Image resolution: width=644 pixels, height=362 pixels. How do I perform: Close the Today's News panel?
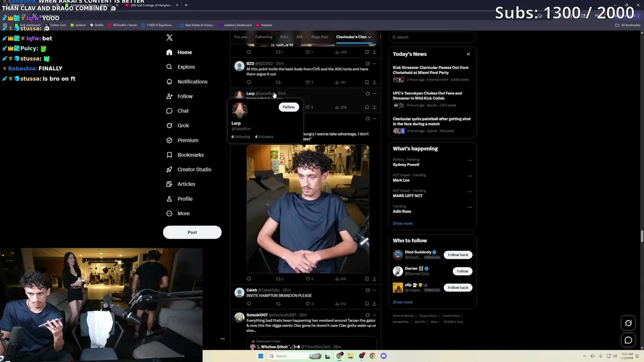click(x=468, y=54)
